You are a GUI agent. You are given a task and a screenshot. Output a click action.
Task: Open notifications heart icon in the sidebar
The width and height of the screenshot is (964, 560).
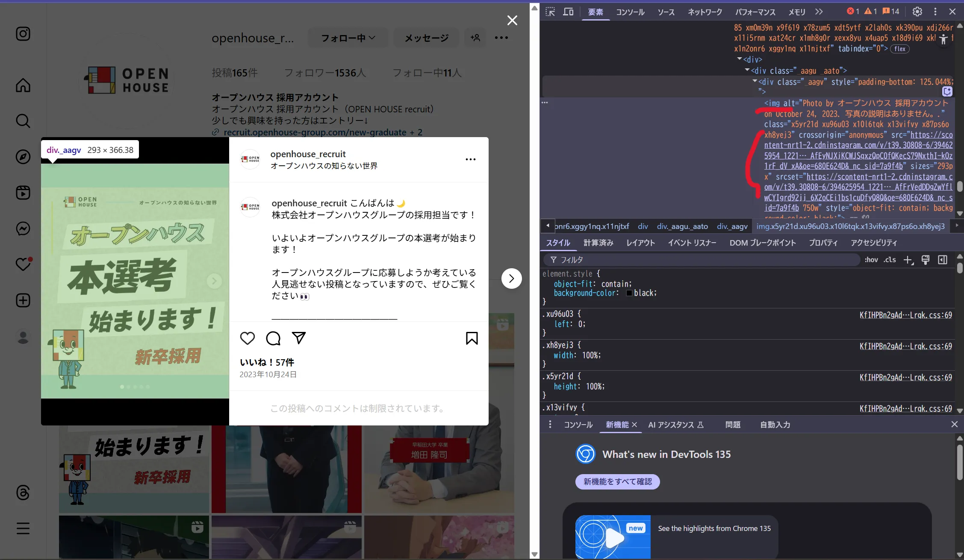pos(23,264)
